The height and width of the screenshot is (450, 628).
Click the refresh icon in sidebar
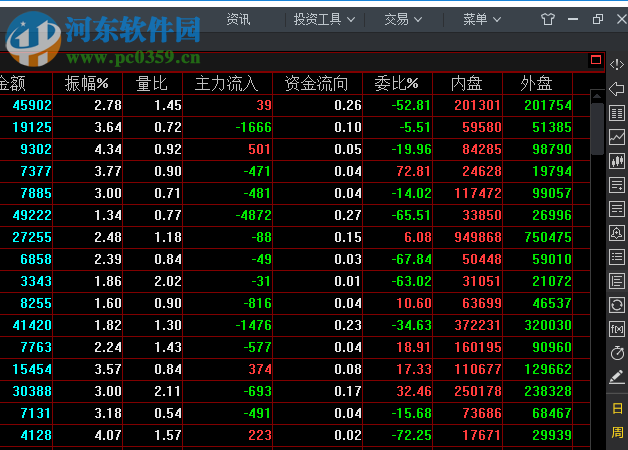(616, 305)
